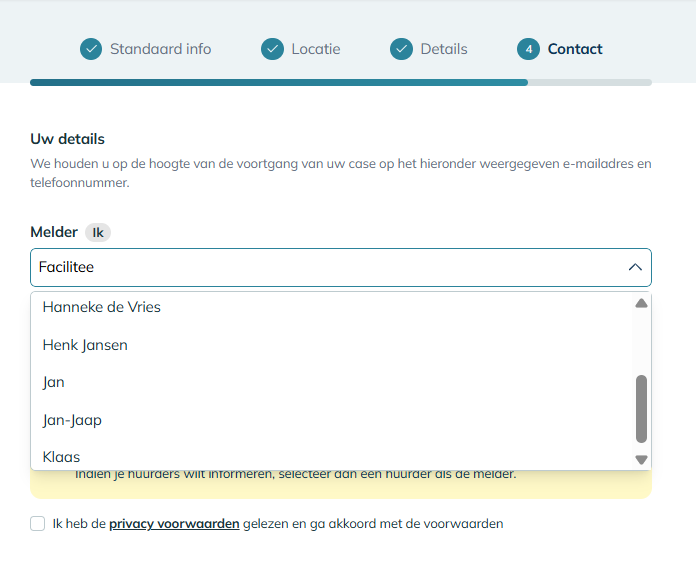The width and height of the screenshot is (696, 586).
Task: Click the Standaard info checkmark icon
Action: 91,49
